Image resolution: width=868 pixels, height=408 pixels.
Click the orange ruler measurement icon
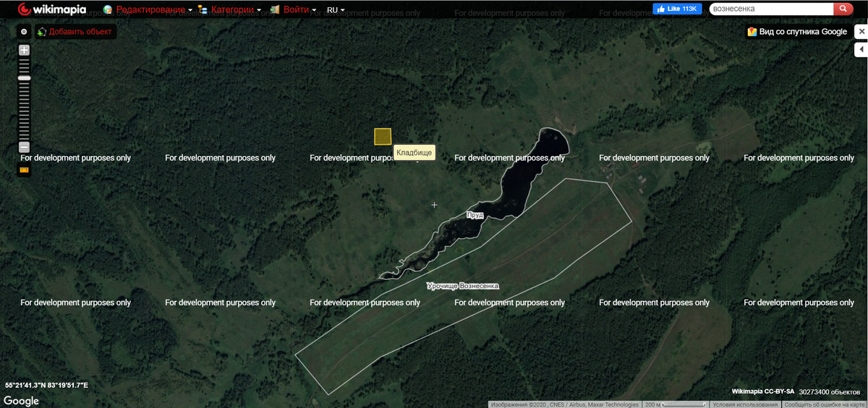click(24, 170)
